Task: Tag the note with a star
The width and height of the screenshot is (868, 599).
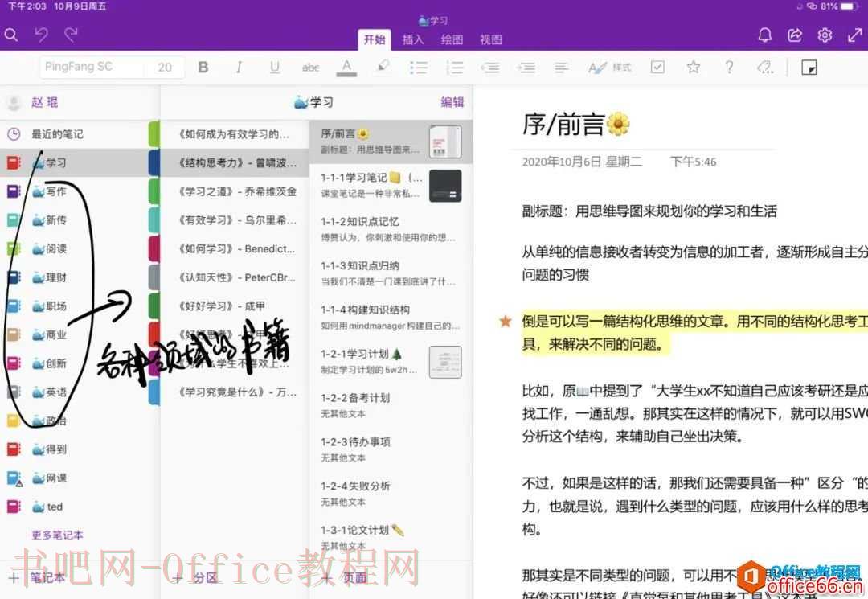Action: coord(693,67)
